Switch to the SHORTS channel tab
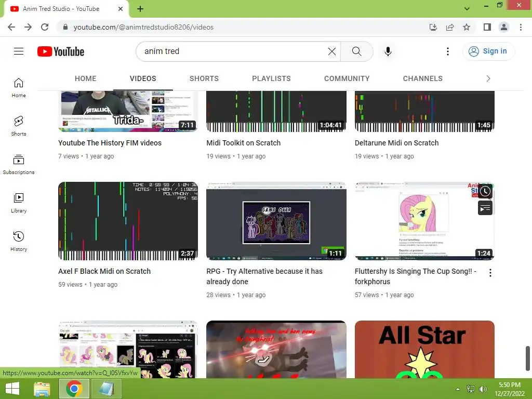Image resolution: width=532 pixels, height=399 pixels. coord(204,78)
